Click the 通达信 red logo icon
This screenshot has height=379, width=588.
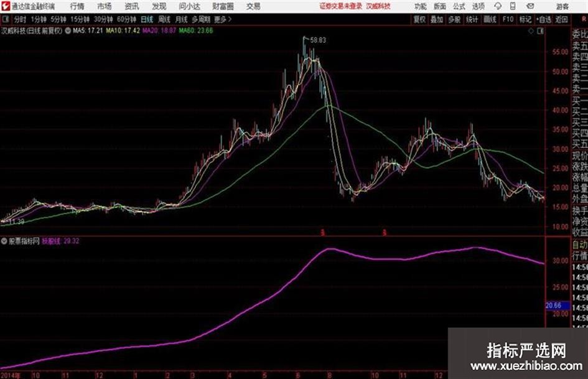click(x=6, y=6)
